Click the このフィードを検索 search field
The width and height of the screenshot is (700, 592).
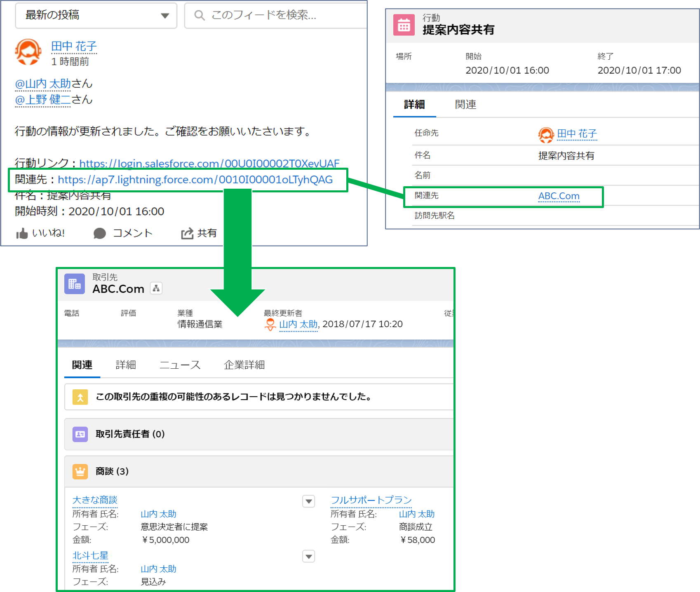click(275, 16)
